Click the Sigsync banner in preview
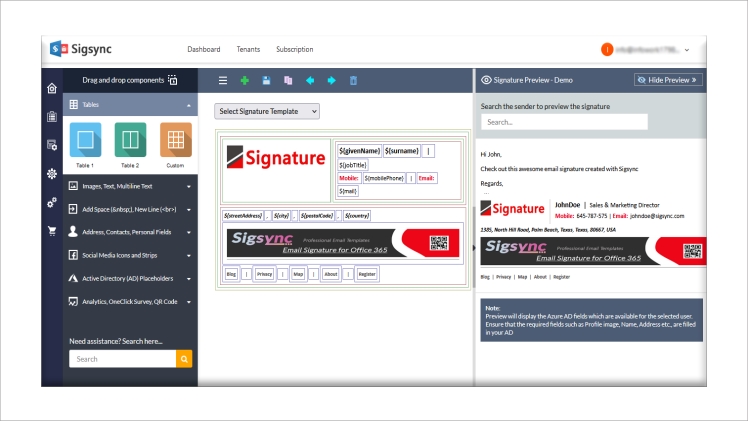748x421 pixels. pyautogui.click(x=593, y=251)
